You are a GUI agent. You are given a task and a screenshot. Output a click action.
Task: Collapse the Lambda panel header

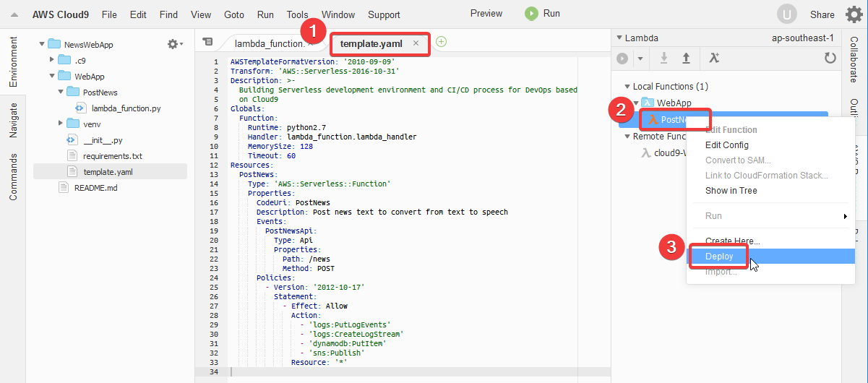coord(619,38)
